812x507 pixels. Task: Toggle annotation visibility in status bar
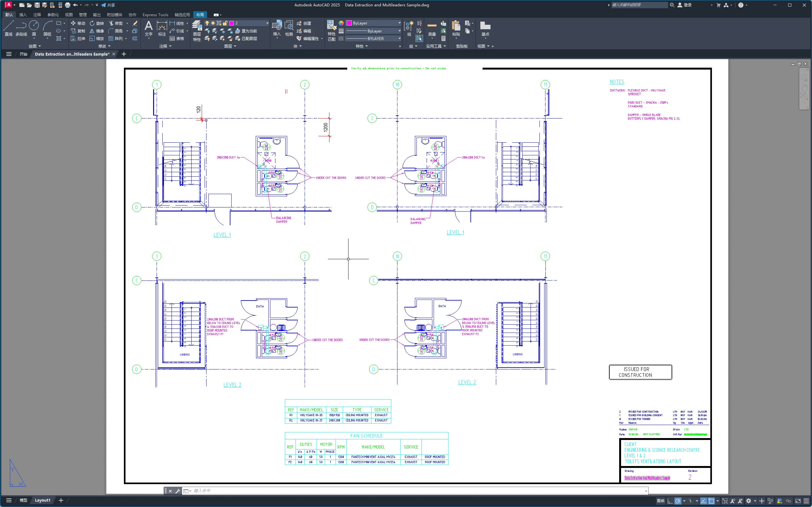click(733, 501)
